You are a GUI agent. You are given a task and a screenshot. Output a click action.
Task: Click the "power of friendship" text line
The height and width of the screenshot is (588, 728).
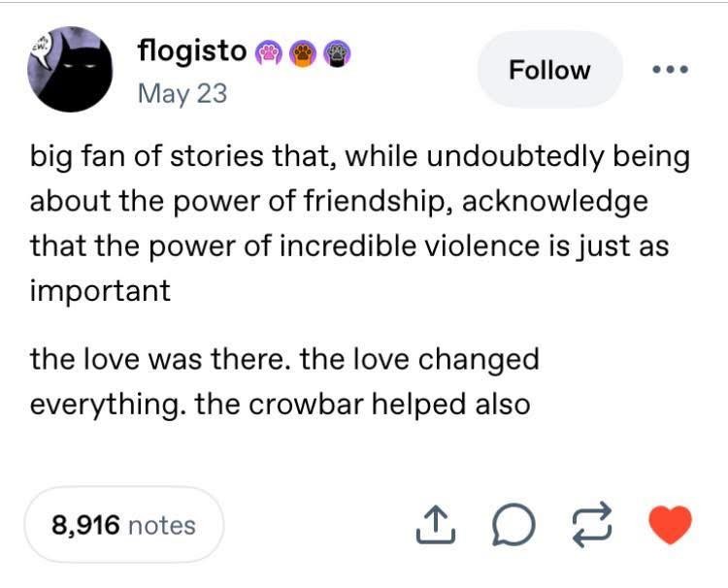pyautogui.click(x=339, y=202)
